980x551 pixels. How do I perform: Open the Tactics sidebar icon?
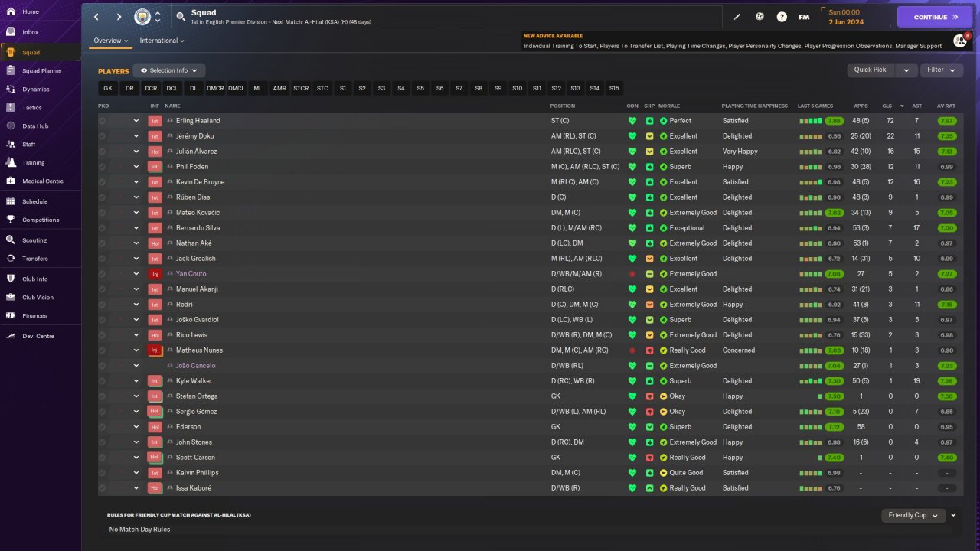(11, 108)
